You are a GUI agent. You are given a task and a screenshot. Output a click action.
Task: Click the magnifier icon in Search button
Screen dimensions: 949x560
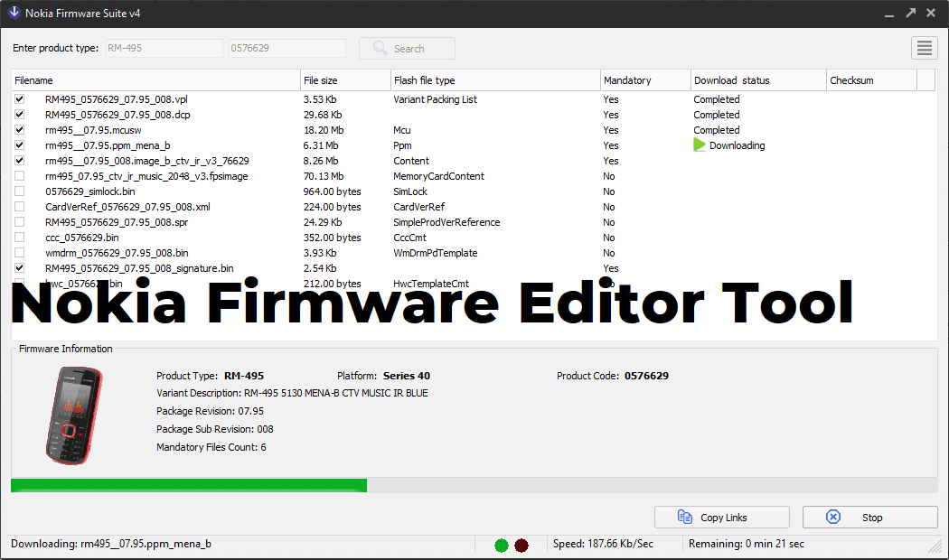[x=381, y=48]
